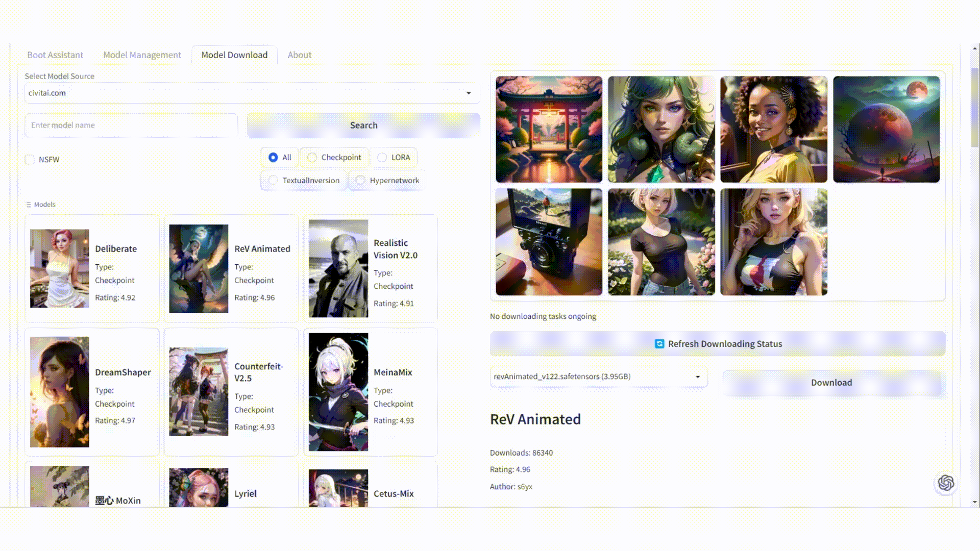Select the LORA filter radio
The width and height of the screenshot is (980, 551).
click(x=382, y=158)
